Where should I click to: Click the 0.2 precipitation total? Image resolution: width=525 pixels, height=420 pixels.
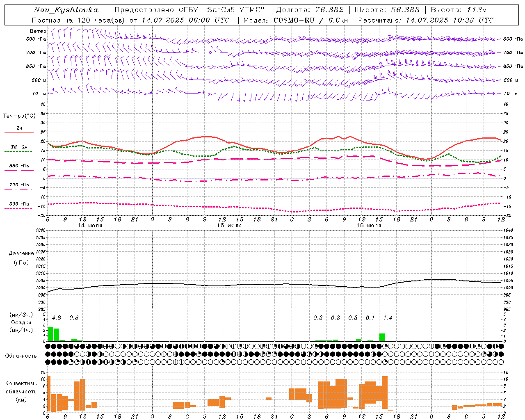[318, 318]
